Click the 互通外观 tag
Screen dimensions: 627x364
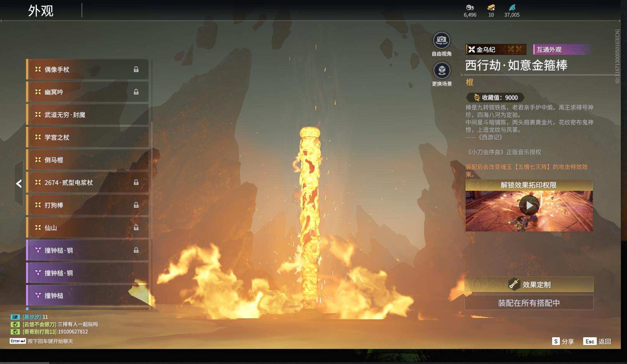click(562, 49)
